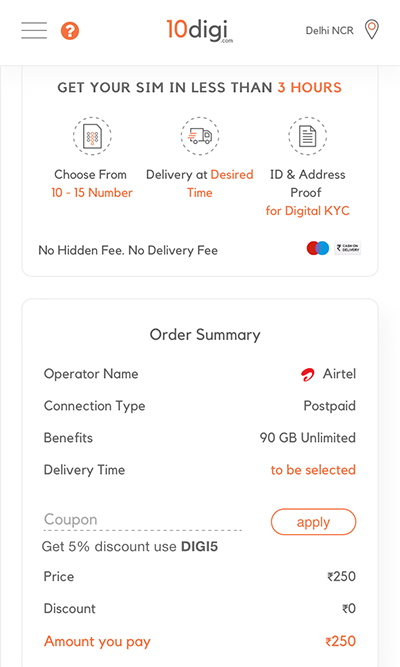
Task: Select 'to be selected' delivery time
Action: tap(313, 470)
